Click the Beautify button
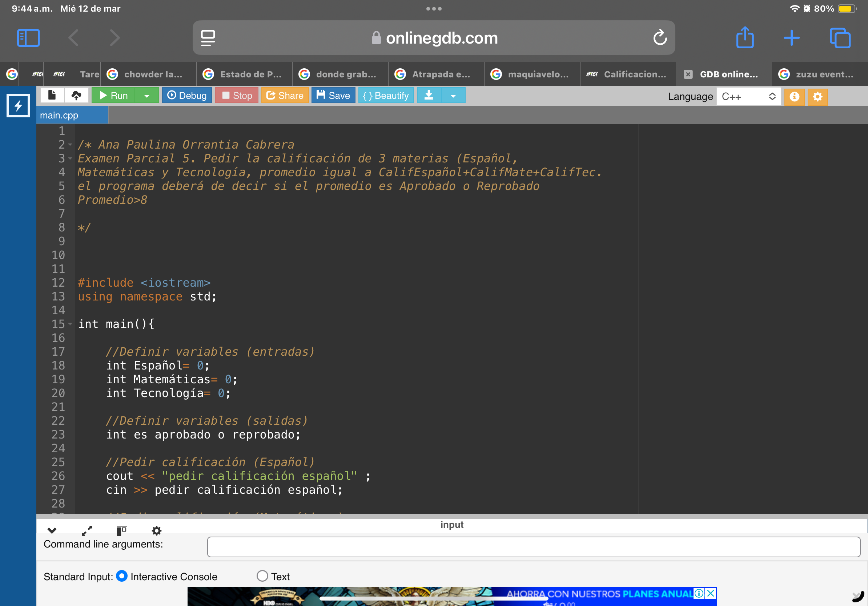This screenshot has height=606, width=868. pos(386,96)
